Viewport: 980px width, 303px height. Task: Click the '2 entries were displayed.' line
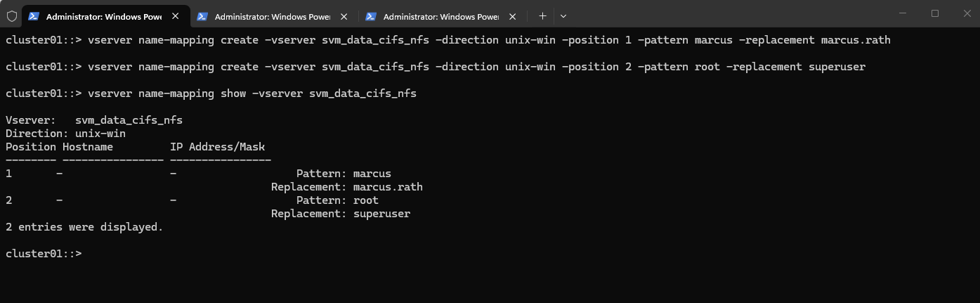[84, 227]
